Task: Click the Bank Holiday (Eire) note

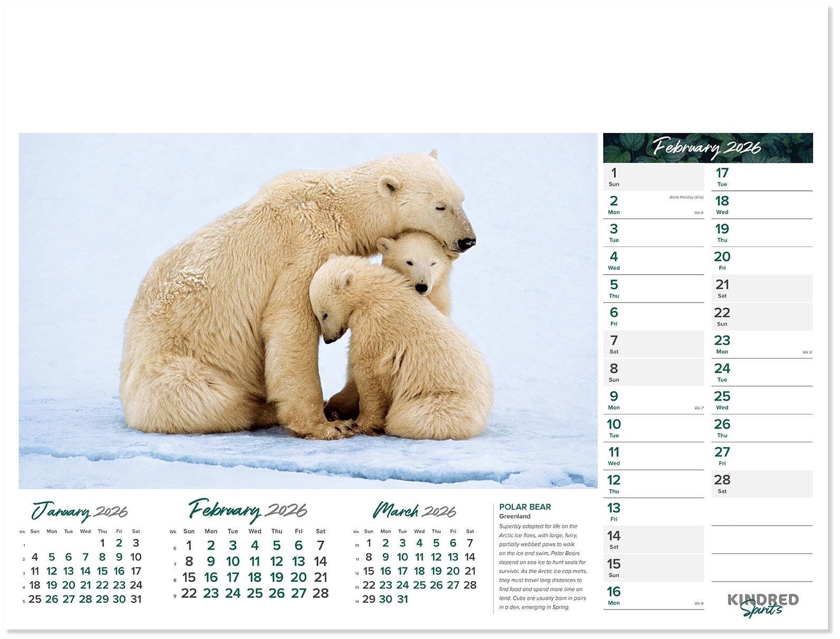Action: point(686,197)
